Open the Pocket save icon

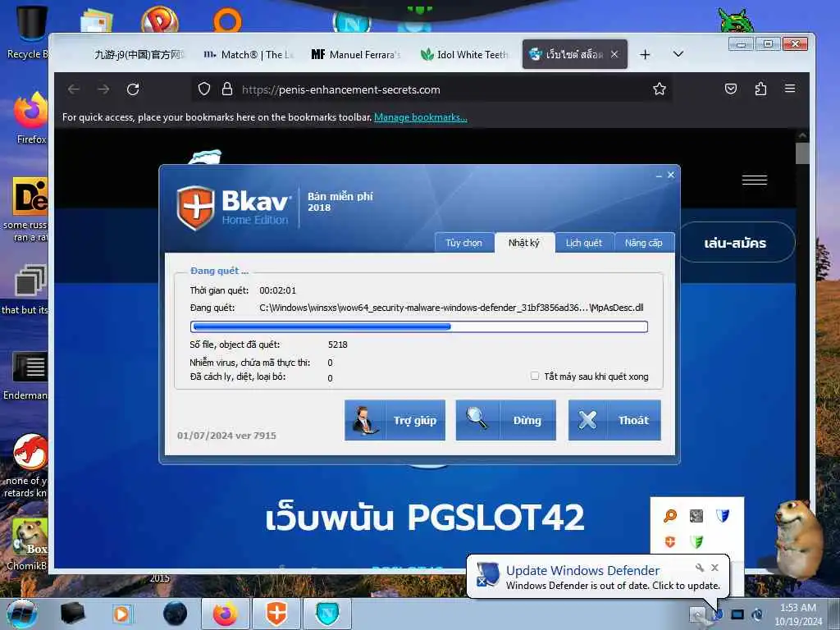[731, 89]
